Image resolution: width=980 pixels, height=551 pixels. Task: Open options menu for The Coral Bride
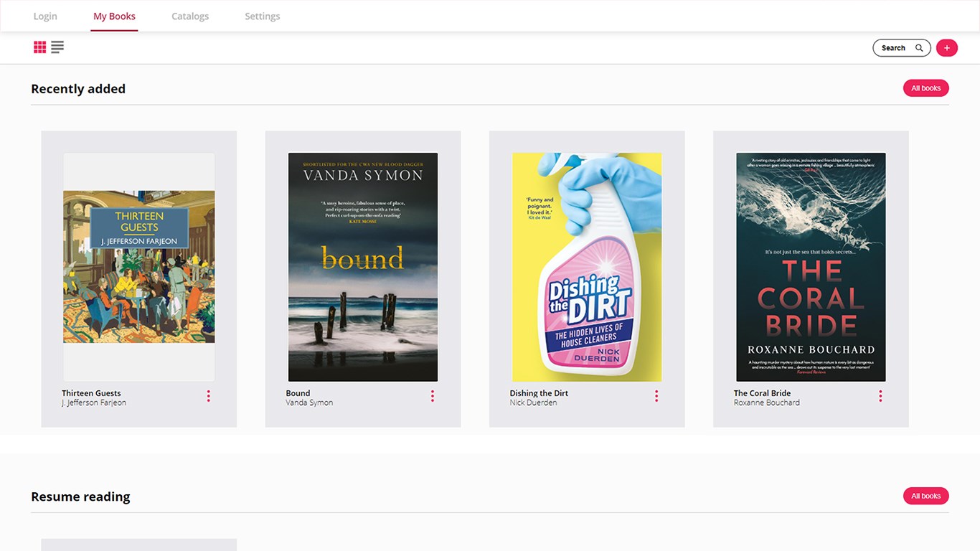(x=880, y=396)
